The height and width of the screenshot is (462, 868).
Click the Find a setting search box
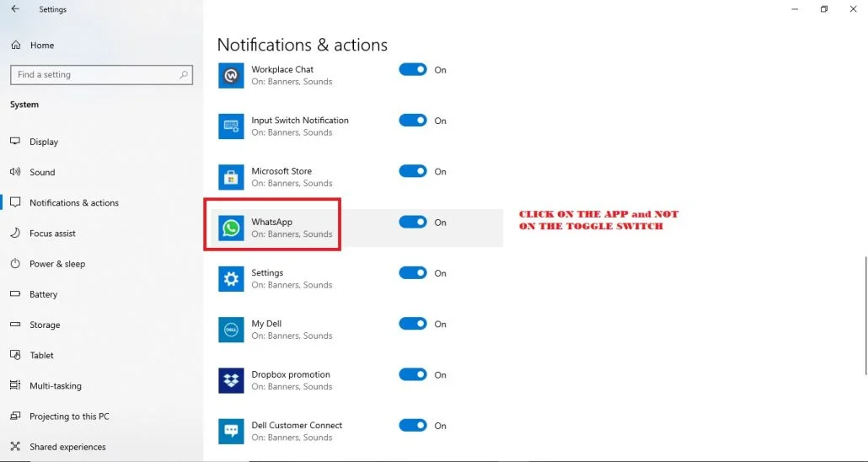pyautogui.click(x=101, y=75)
